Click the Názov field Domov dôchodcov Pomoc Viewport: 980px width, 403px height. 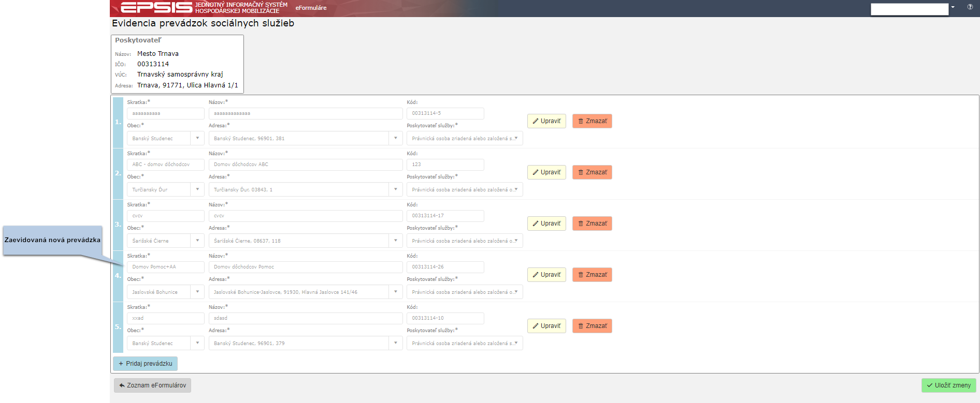[x=306, y=267]
